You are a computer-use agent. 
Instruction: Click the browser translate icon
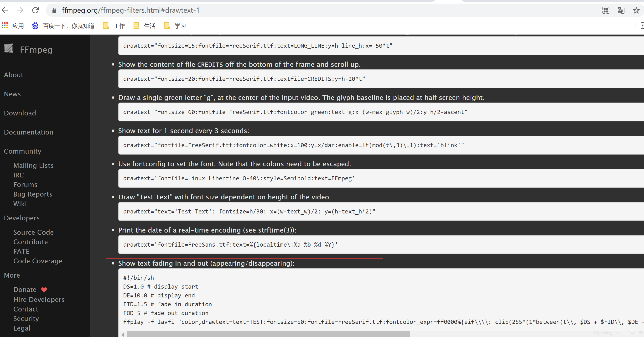coord(621,10)
